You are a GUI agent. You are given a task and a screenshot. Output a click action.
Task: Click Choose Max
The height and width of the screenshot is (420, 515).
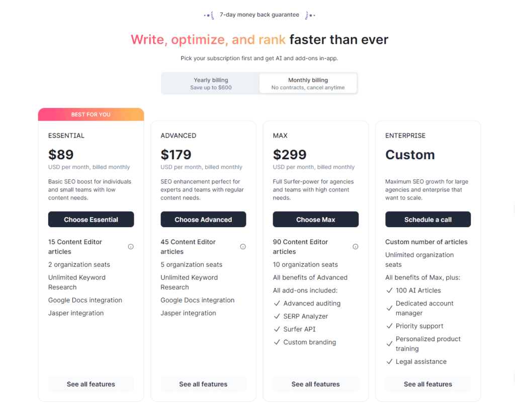tap(315, 219)
